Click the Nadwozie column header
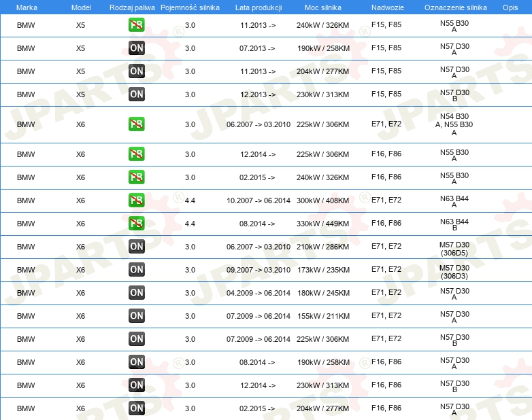This screenshot has width=532, height=420. coord(388,7)
